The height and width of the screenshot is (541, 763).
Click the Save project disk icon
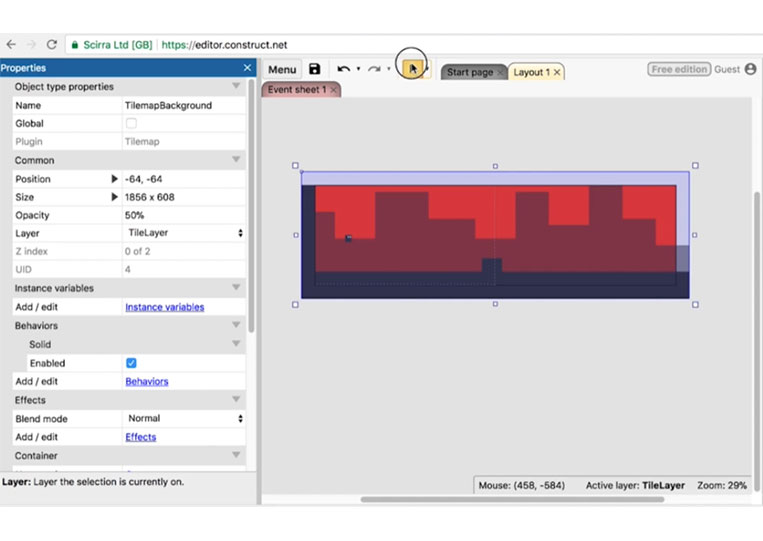point(314,69)
